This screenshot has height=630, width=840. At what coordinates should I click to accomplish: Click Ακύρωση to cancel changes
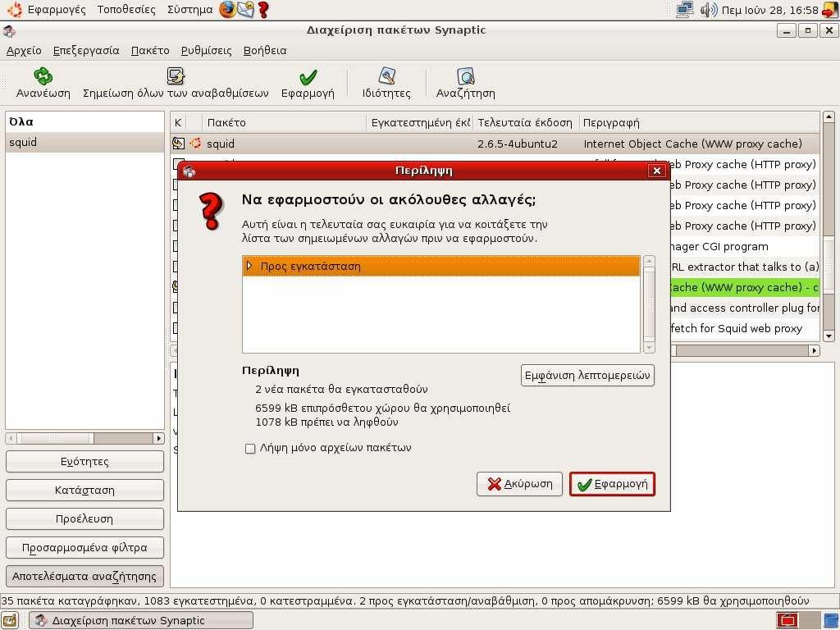pos(519,484)
